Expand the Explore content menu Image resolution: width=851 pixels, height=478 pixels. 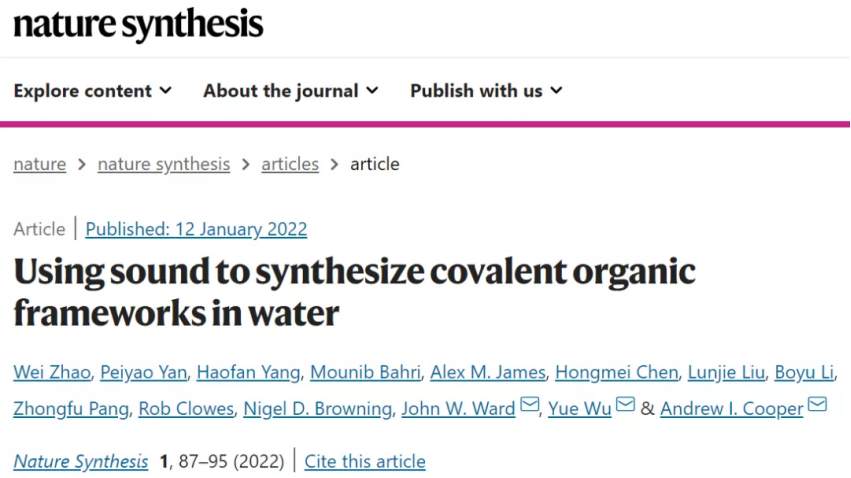coord(93,91)
